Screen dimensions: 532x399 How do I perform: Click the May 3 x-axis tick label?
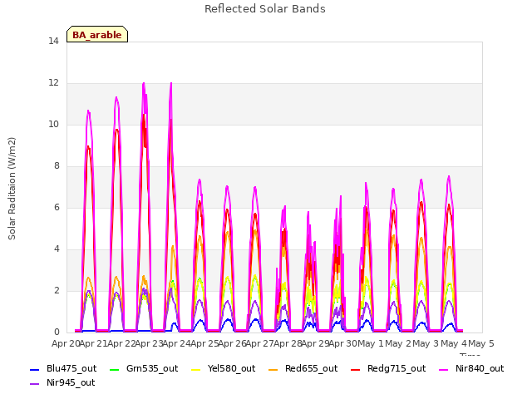coord(426,343)
